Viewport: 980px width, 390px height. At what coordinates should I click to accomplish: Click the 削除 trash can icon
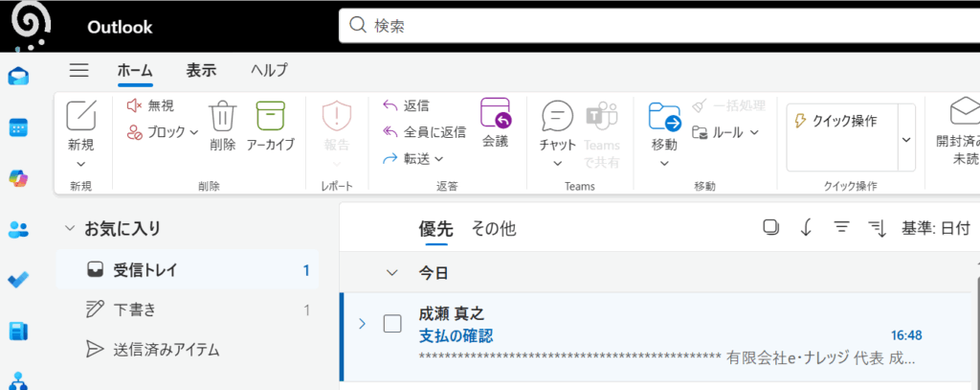pos(222,117)
